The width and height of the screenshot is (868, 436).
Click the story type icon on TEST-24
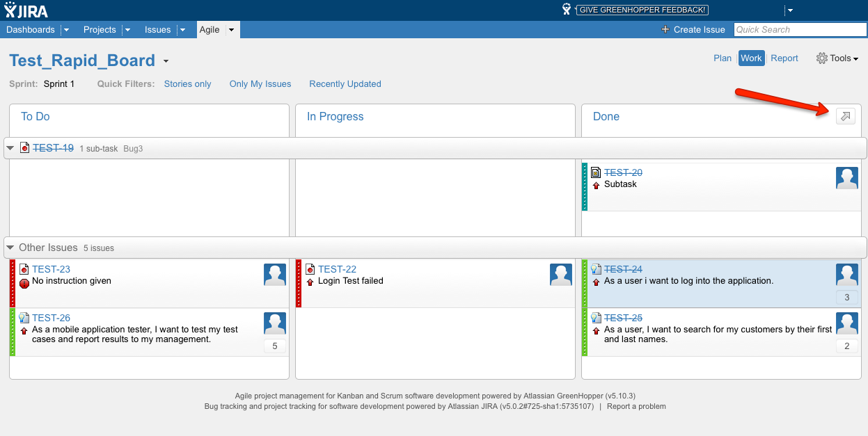click(596, 269)
